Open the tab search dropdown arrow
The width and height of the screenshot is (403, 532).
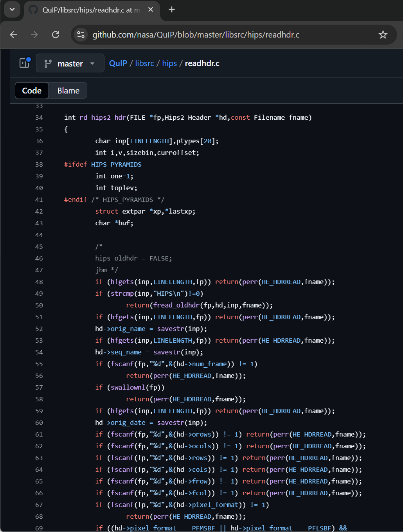coord(12,9)
